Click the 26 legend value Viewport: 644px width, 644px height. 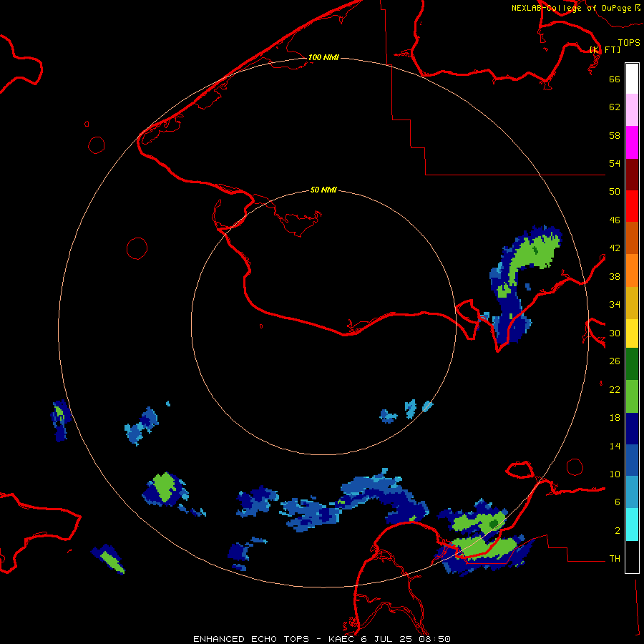[615, 361]
